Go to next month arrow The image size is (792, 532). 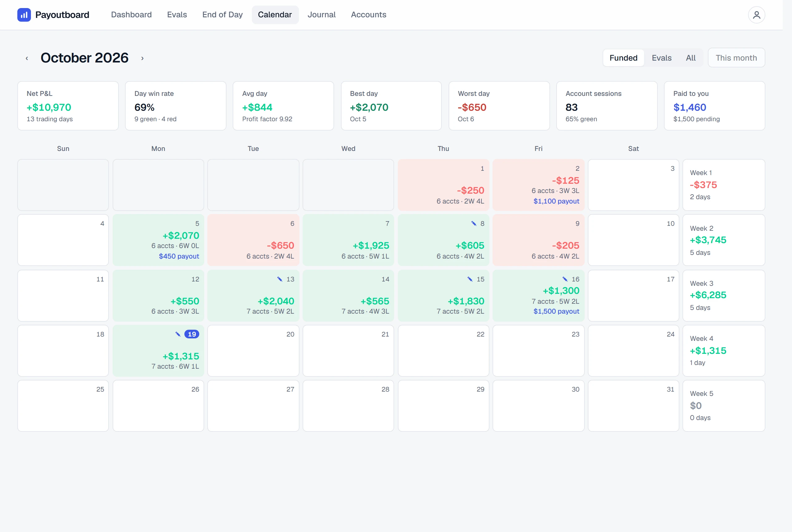(142, 58)
